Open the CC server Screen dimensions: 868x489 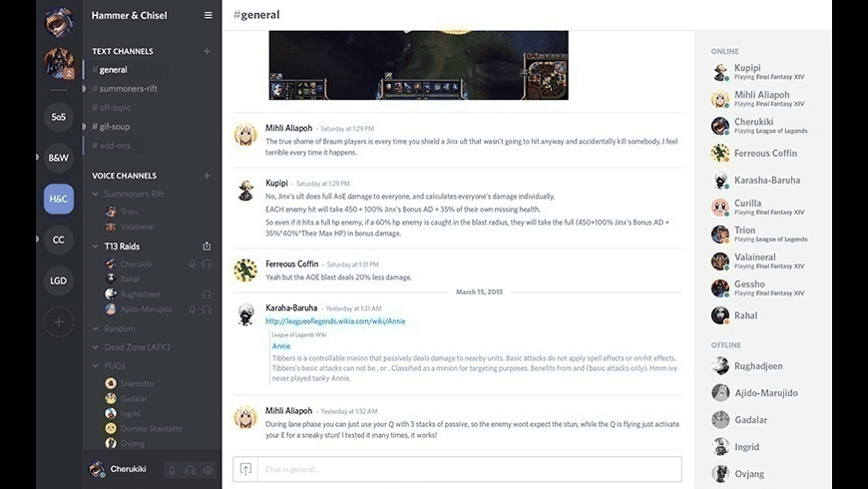(59, 240)
